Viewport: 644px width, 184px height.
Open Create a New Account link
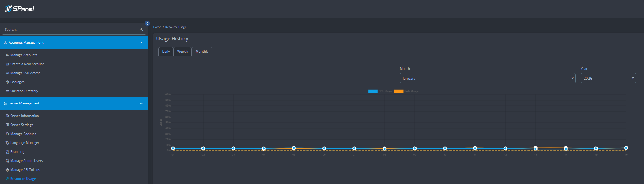[27, 64]
